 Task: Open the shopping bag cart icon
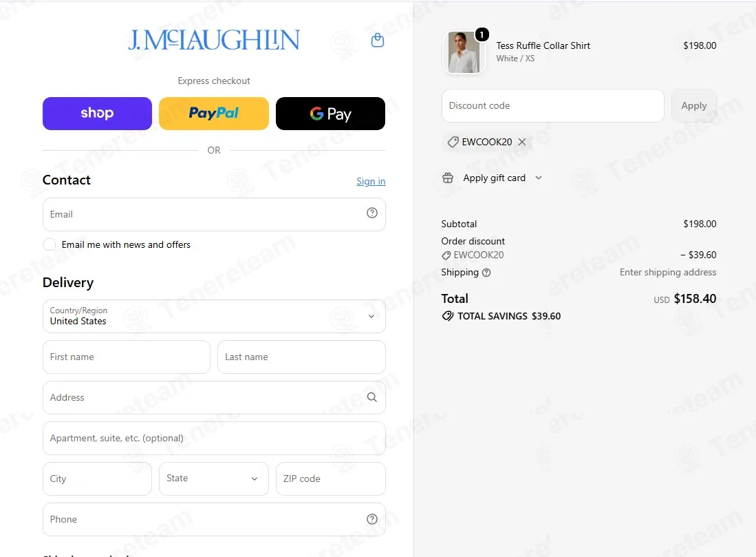click(378, 40)
